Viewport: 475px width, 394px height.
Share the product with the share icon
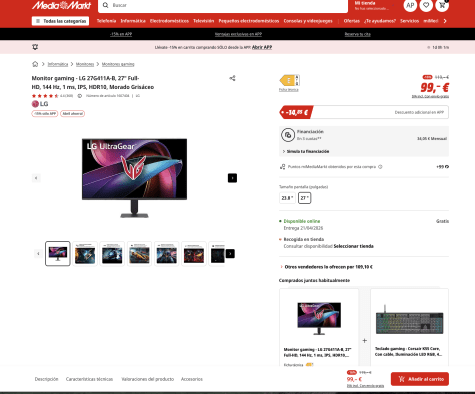(x=232, y=78)
